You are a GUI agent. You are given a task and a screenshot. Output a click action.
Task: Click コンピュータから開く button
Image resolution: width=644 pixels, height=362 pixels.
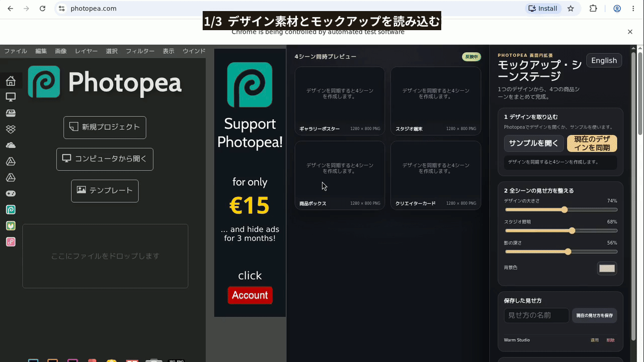click(x=105, y=159)
